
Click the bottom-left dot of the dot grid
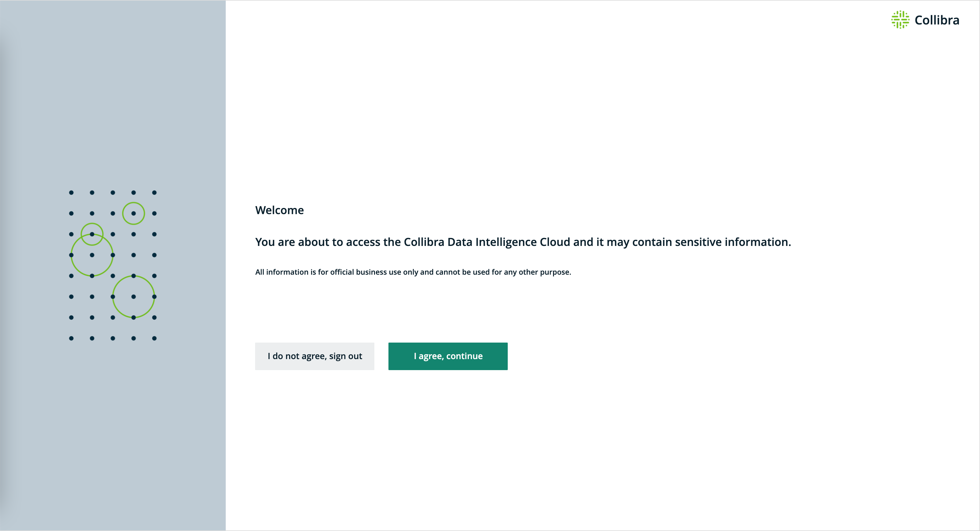pyautogui.click(x=71, y=338)
